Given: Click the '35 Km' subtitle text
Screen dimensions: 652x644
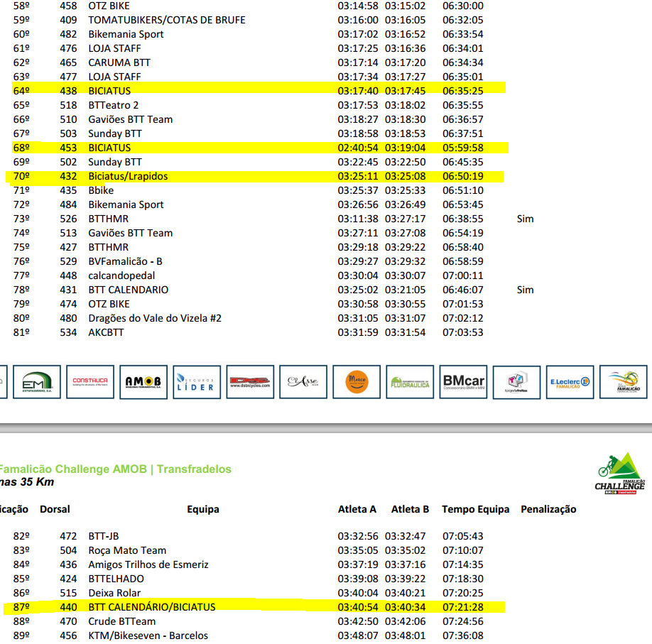Looking at the screenshot, I should 37,482.
